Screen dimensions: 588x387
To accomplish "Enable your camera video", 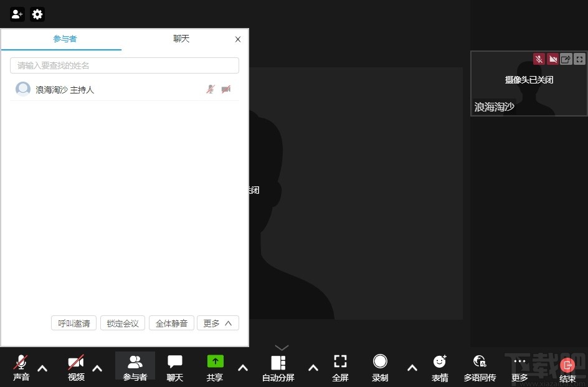I will [x=75, y=368].
